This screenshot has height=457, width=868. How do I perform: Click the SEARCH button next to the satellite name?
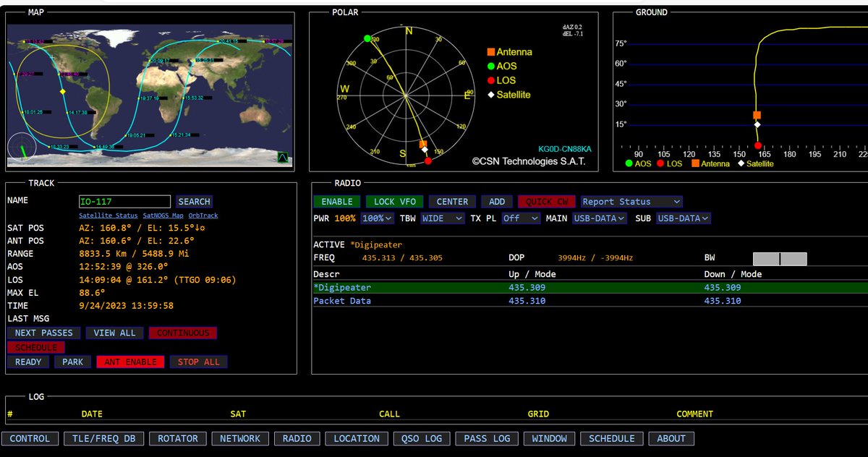(194, 202)
